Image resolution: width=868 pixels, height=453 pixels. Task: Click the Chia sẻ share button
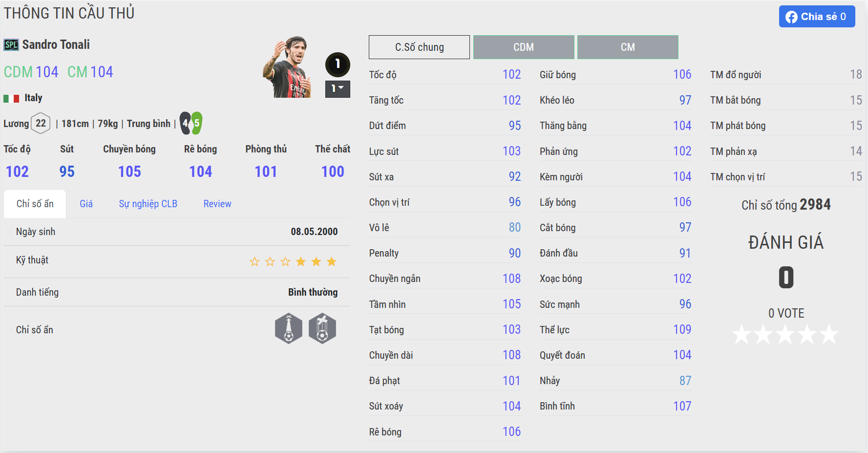tap(817, 17)
